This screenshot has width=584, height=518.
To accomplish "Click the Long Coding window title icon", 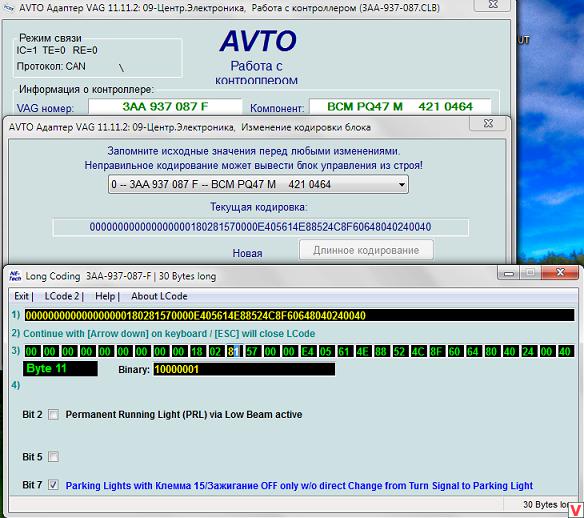I will [x=15, y=276].
